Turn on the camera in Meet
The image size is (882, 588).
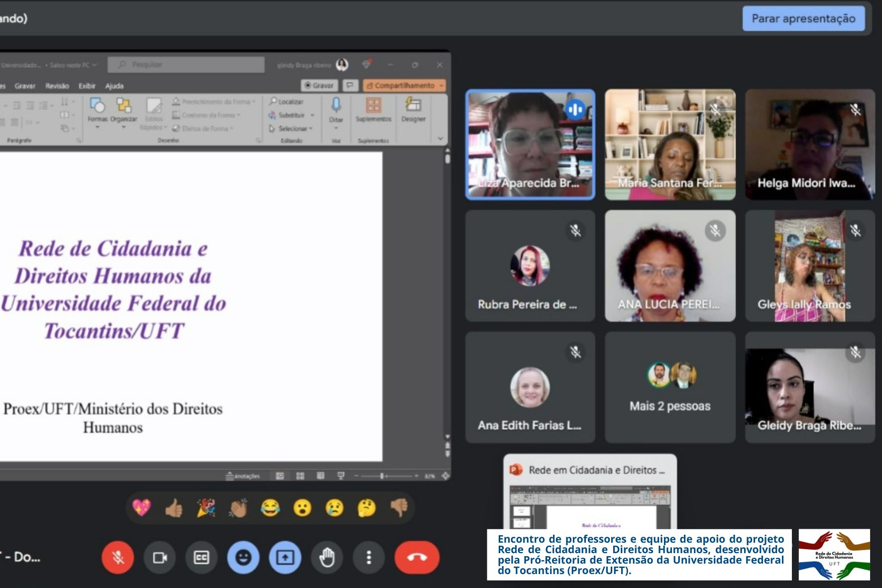160,557
